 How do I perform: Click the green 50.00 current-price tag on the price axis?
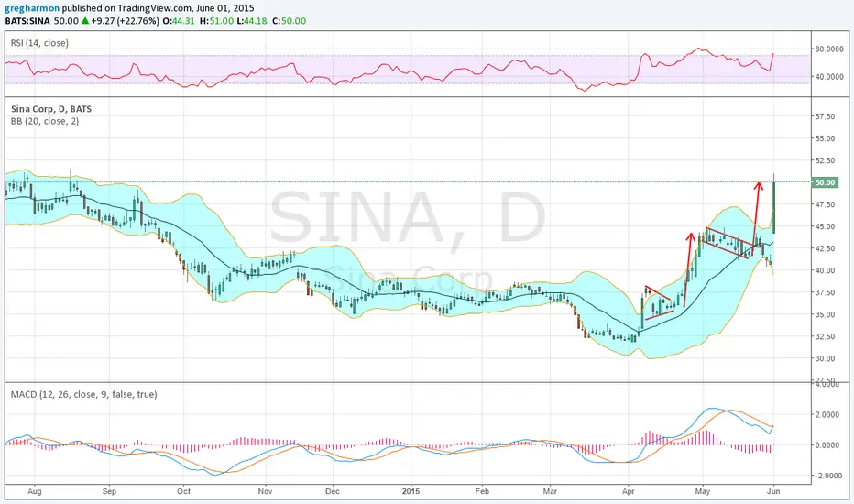click(x=825, y=182)
